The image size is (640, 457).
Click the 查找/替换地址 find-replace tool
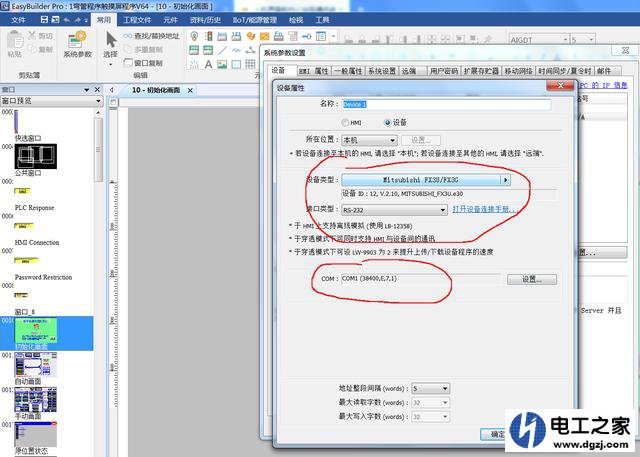click(x=151, y=35)
